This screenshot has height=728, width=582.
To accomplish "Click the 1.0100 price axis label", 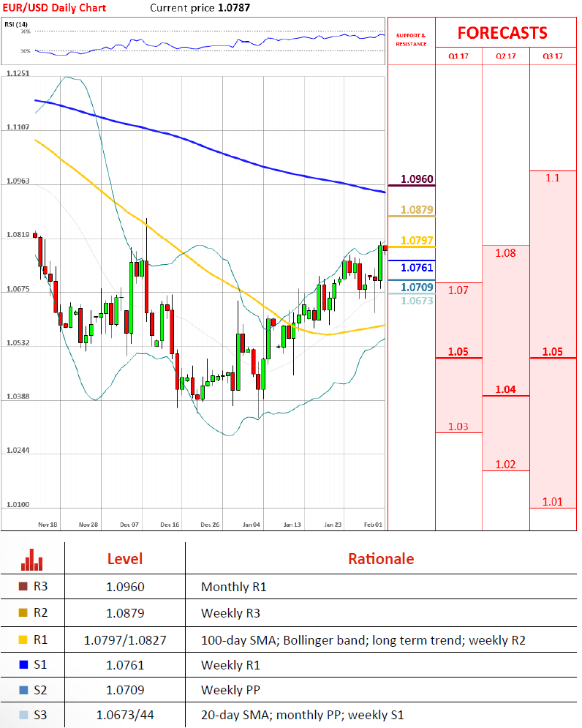I will point(18,504).
